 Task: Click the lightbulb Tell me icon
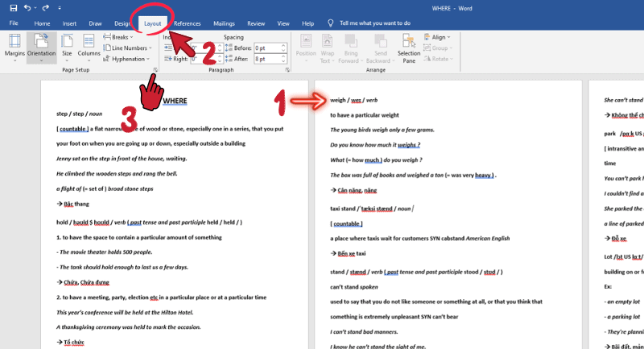pyautogui.click(x=331, y=24)
